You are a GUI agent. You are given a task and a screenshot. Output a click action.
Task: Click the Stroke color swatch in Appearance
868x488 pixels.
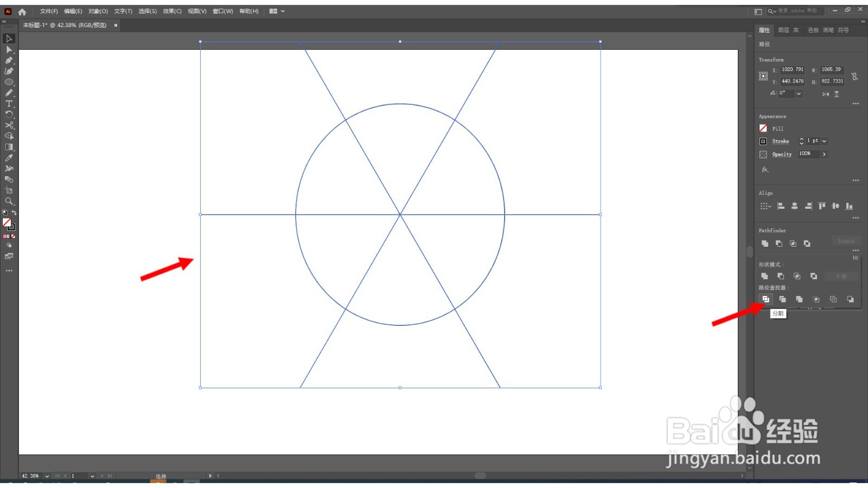(763, 141)
